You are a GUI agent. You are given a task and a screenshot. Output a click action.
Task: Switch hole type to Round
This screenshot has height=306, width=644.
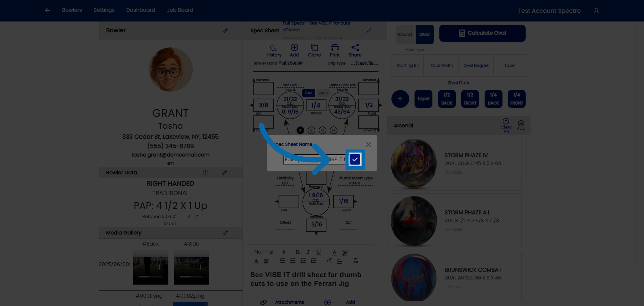pos(405,34)
